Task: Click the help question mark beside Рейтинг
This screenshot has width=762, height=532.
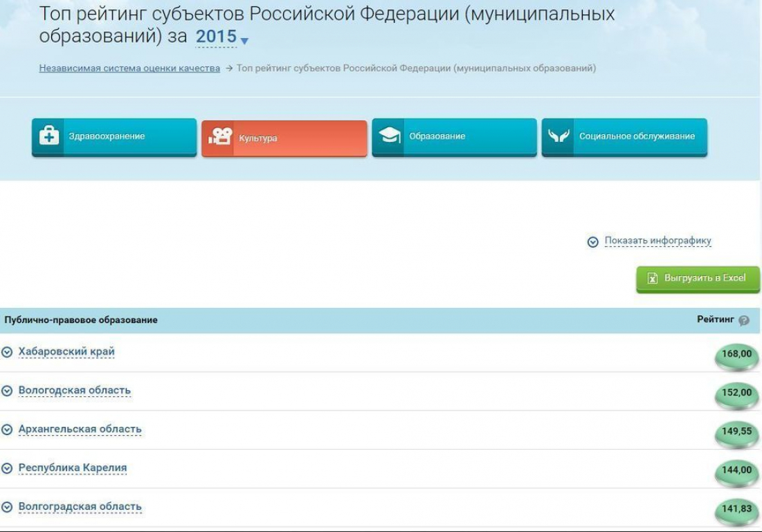Action: (743, 321)
